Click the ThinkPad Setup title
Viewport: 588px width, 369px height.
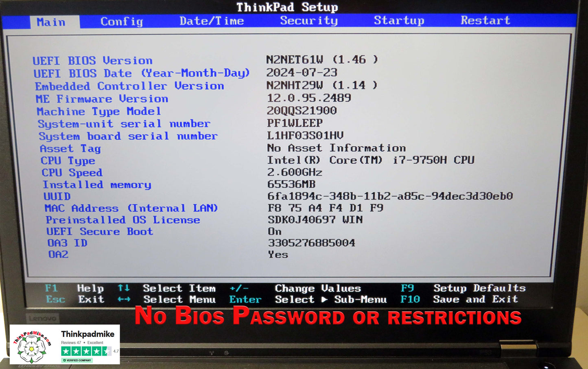tap(287, 7)
